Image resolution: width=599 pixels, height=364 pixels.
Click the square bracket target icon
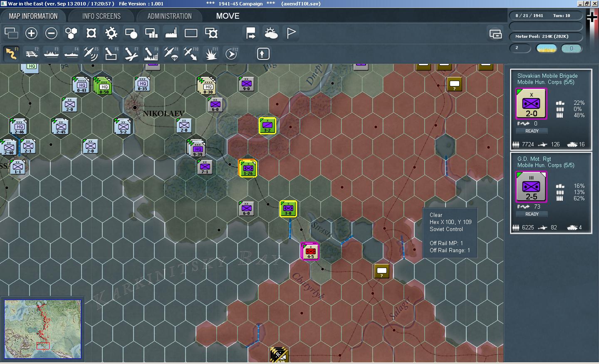[x=91, y=33]
